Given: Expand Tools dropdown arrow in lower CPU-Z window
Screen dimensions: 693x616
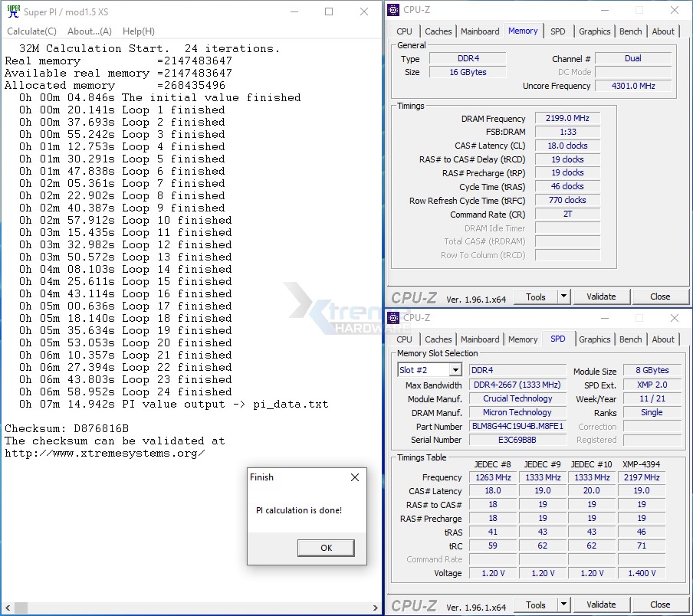Looking at the screenshot, I should coord(563,605).
